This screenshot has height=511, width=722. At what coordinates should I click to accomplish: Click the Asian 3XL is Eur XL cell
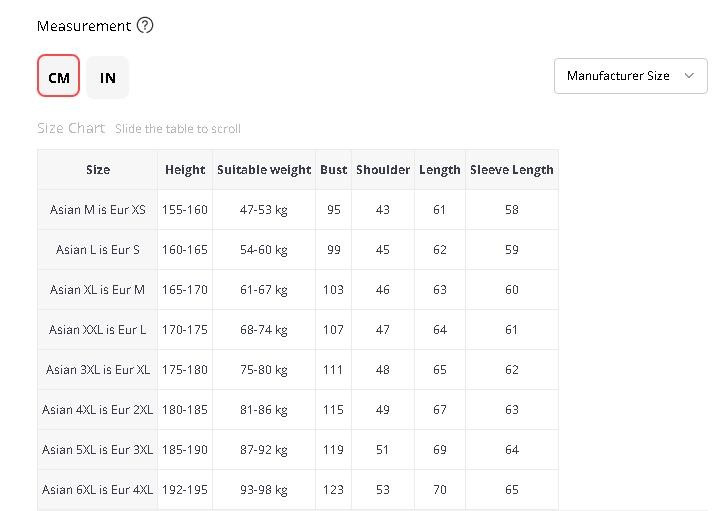(x=98, y=370)
